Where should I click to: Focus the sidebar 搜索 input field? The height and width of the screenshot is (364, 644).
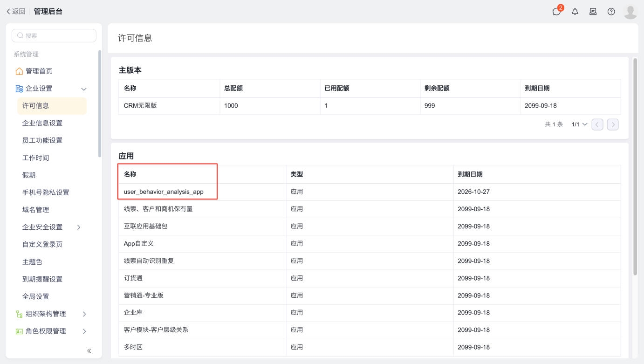click(x=54, y=35)
